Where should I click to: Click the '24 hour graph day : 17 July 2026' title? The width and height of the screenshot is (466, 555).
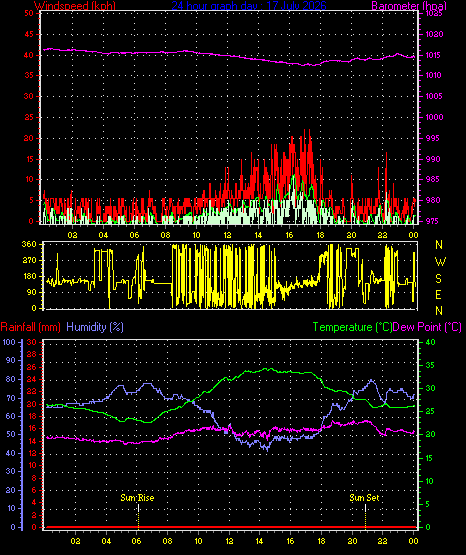249,5
